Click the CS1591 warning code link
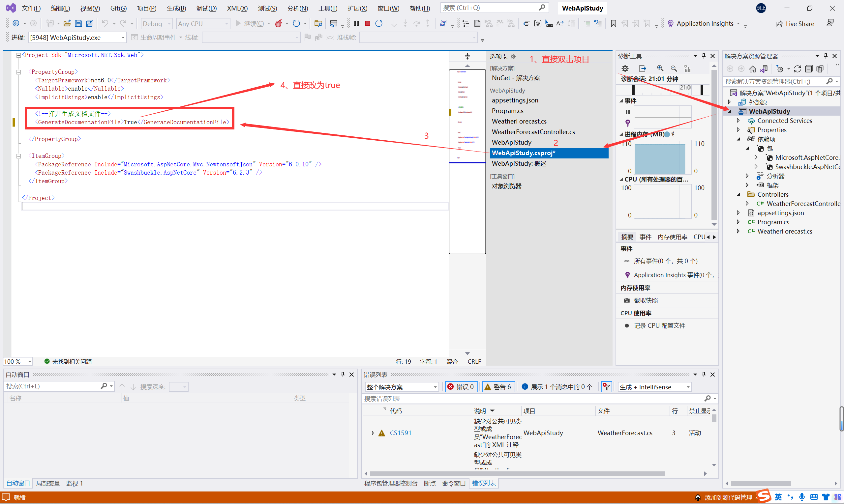 [x=401, y=433]
